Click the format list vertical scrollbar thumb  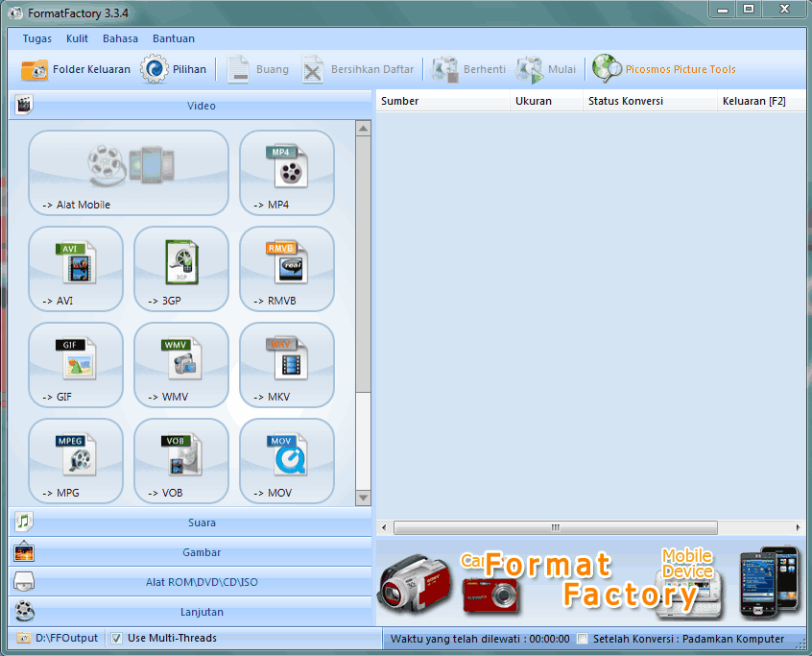363,264
